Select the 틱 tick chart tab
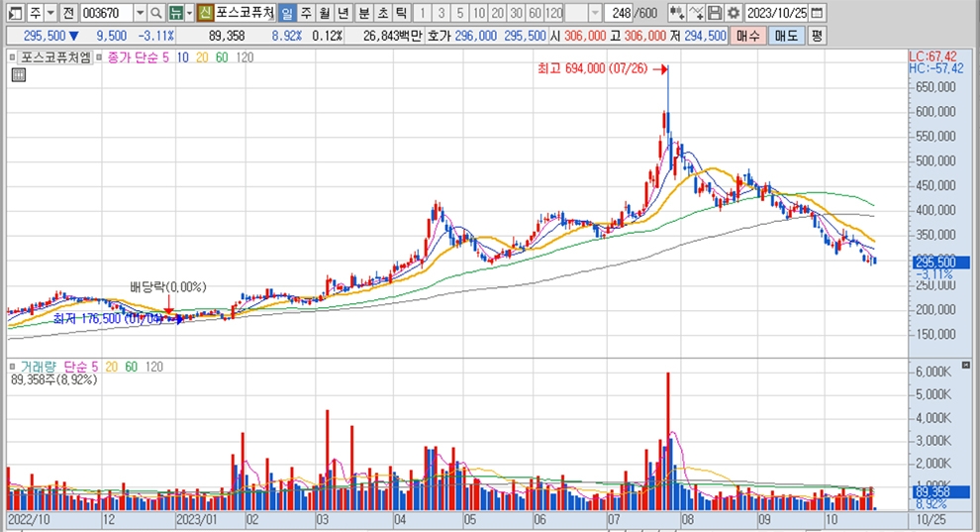 400,13
